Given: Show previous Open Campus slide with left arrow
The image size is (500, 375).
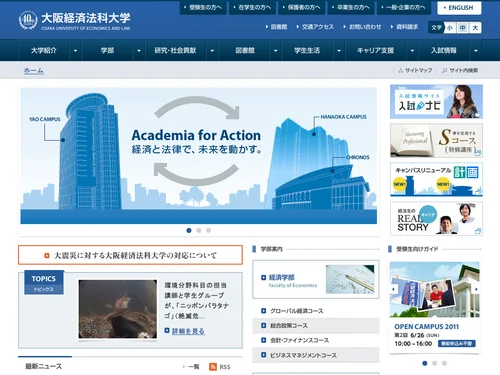Looking at the screenshot, I should tap(394, 289).
